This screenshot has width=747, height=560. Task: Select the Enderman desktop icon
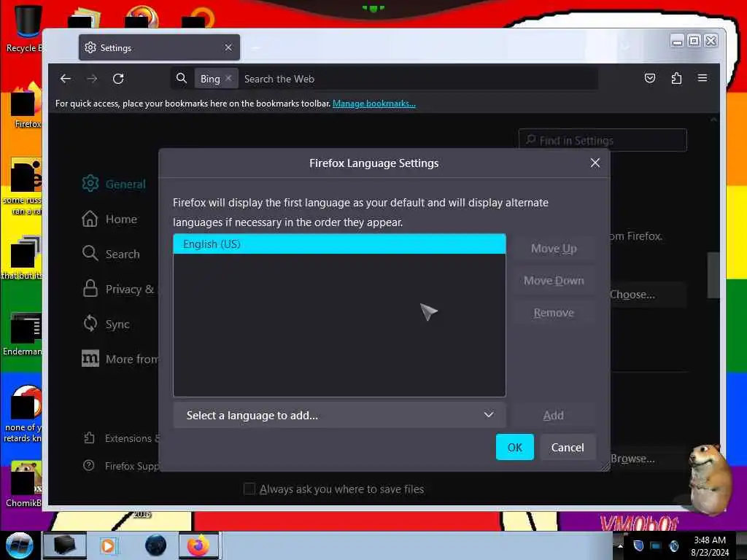[x=24, y=334]
